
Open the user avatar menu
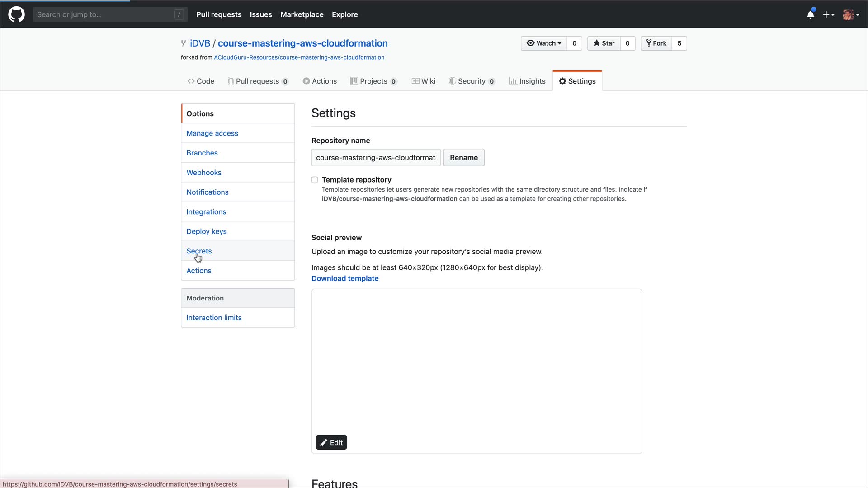tap(851, 14)
